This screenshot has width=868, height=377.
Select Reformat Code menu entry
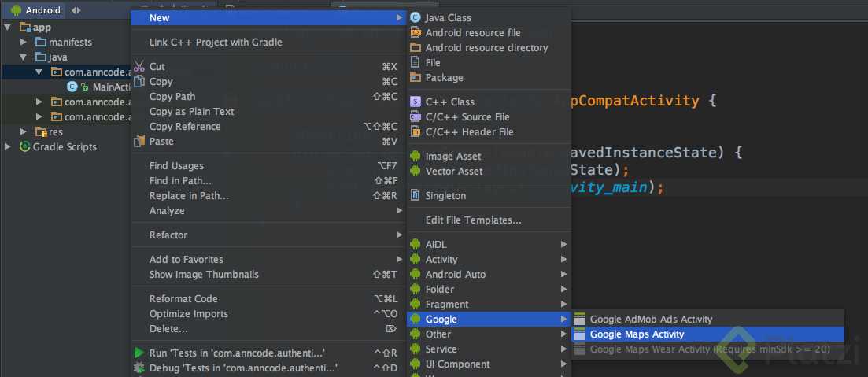[268, 298]
